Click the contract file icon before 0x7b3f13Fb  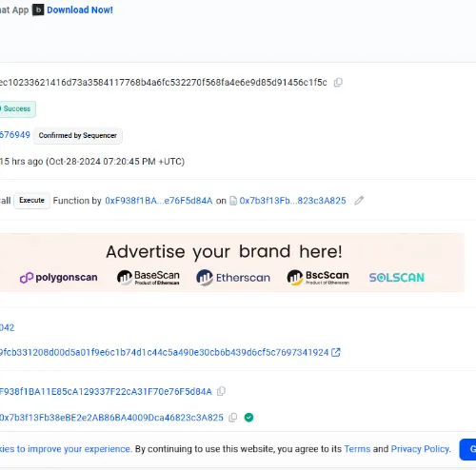233,201
